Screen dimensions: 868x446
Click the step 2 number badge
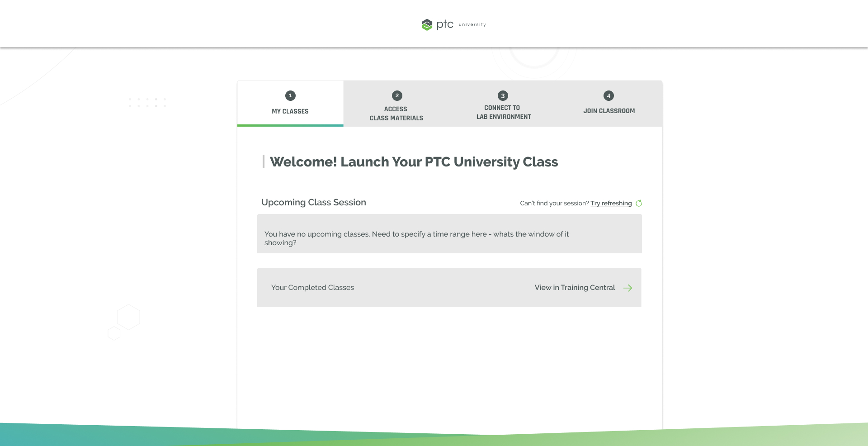pyautogui.click(x=397, y=95)
